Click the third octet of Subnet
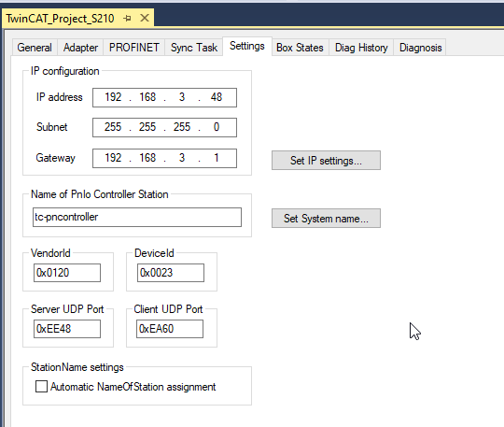The width and height of the screenshot is (504, 427). click(182, 127)
